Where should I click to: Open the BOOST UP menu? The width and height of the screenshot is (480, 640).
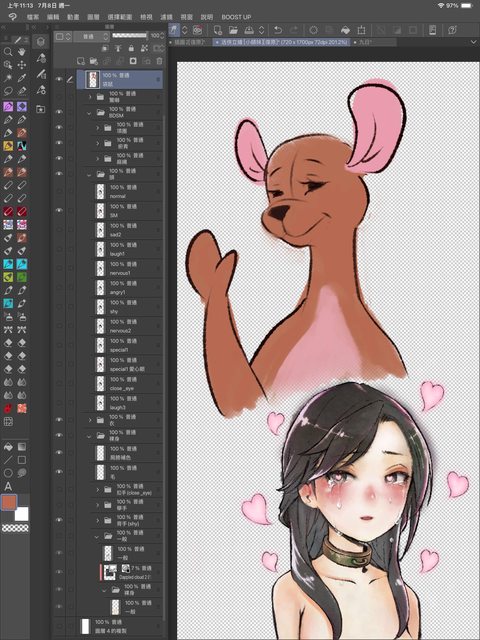pyautogui.click(x=236, y=17)
